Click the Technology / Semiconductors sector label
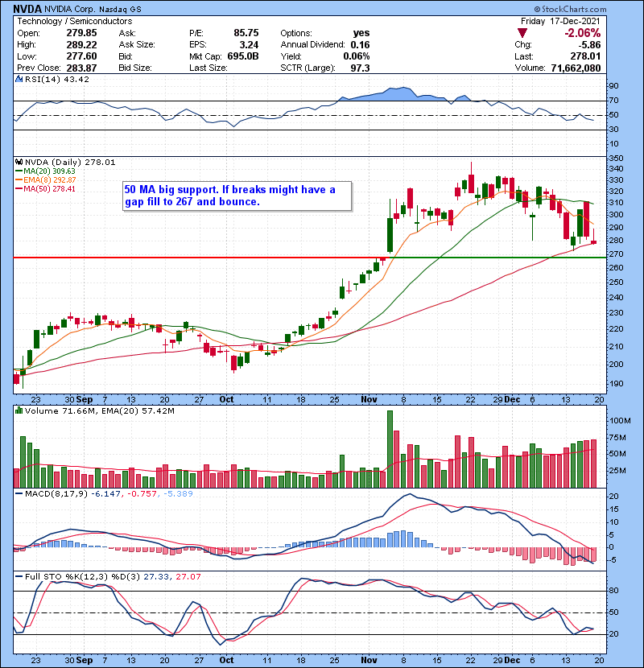Viewport: 644px width, 668px height. (75, 21)
